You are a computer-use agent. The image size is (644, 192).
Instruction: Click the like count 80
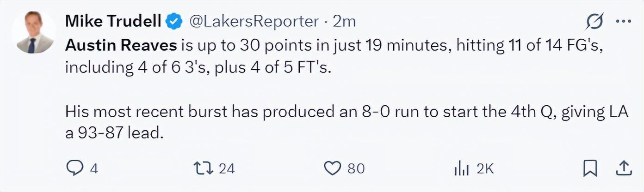(356, 169)
